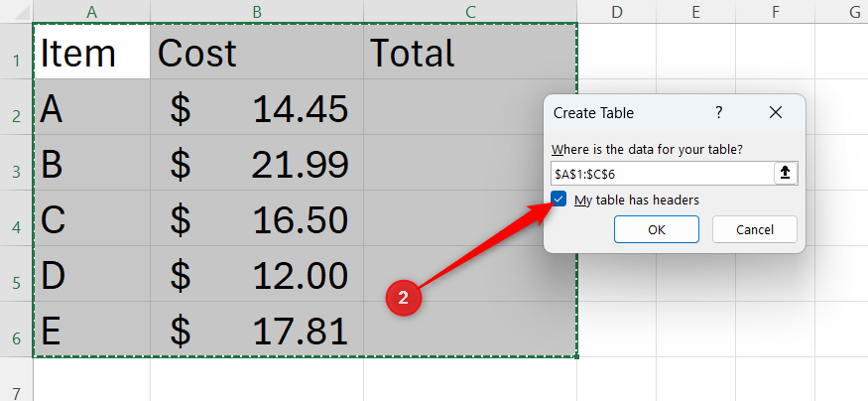The width and height of the screenshot is (868, 401).
Task: Click the empty Total cell in row 6
Action: (470, 330)
